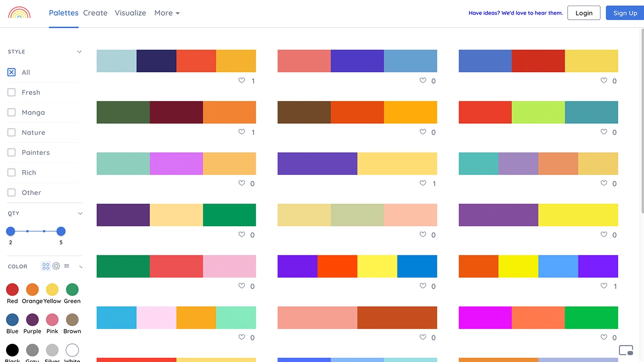Screen dimensions: 644x362
Task: Switch color filter to color wheel view
Action: [x=56, y=266]
